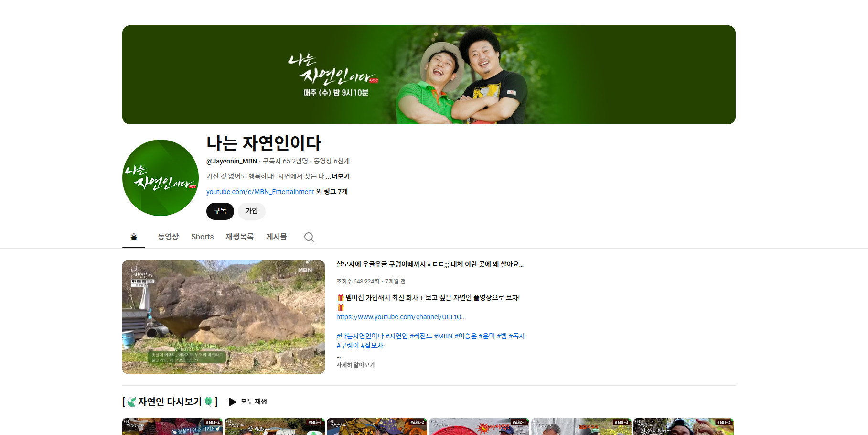Screen dimensions: 868x435
Task: Click the round channel avatar logo
Action: (161, 178)
